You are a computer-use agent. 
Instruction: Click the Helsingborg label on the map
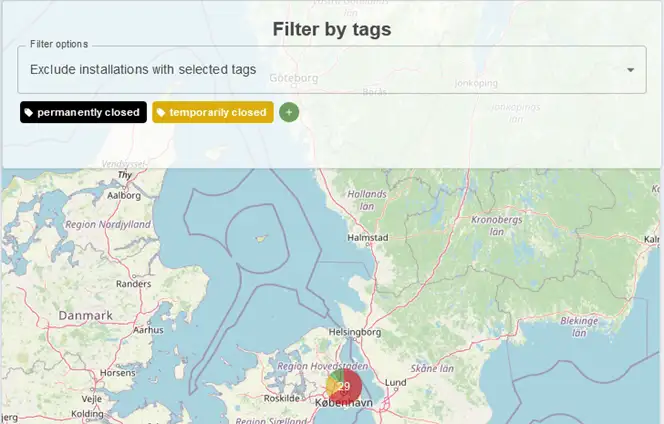click(355, 332)
